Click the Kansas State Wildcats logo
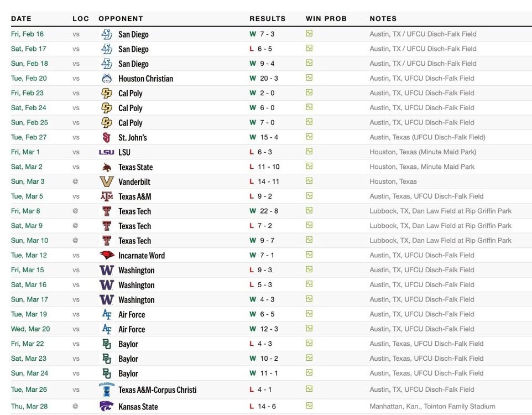The height and width of the screenshot is (415, 532). (x=107, y=406)
